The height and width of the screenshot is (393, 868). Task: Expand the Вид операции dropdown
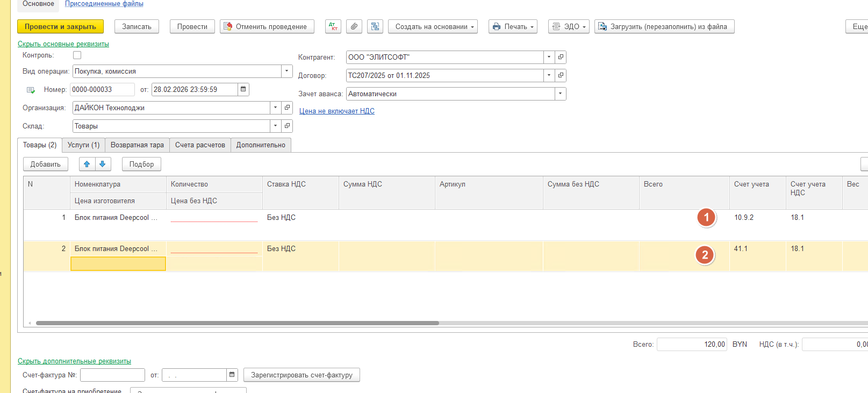point(286,71)
